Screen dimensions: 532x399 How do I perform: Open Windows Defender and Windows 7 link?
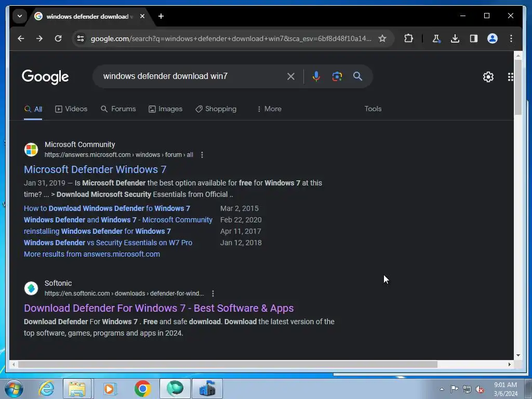click(x=118, y=220)
